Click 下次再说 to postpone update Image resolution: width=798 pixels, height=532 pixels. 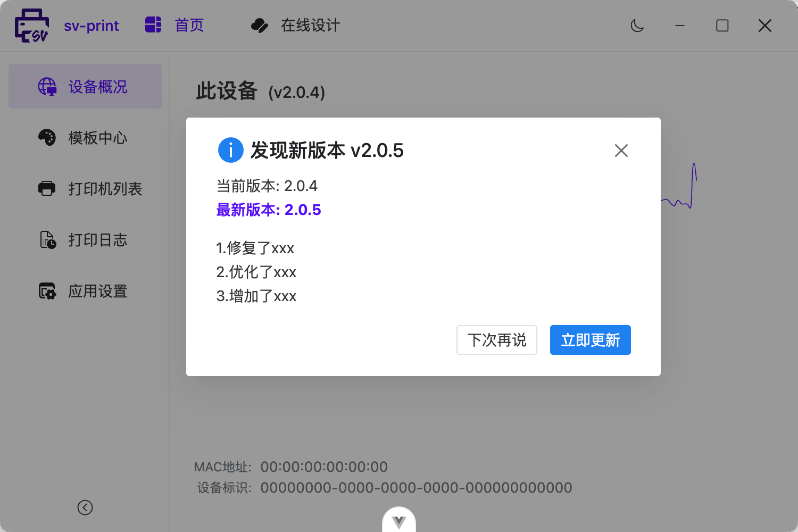click(x=496, y=340)
